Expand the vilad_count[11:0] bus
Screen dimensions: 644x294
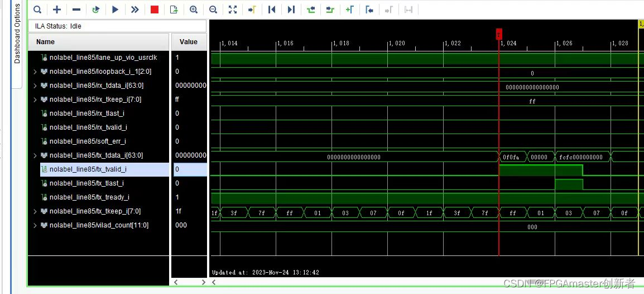click(35, 225)
